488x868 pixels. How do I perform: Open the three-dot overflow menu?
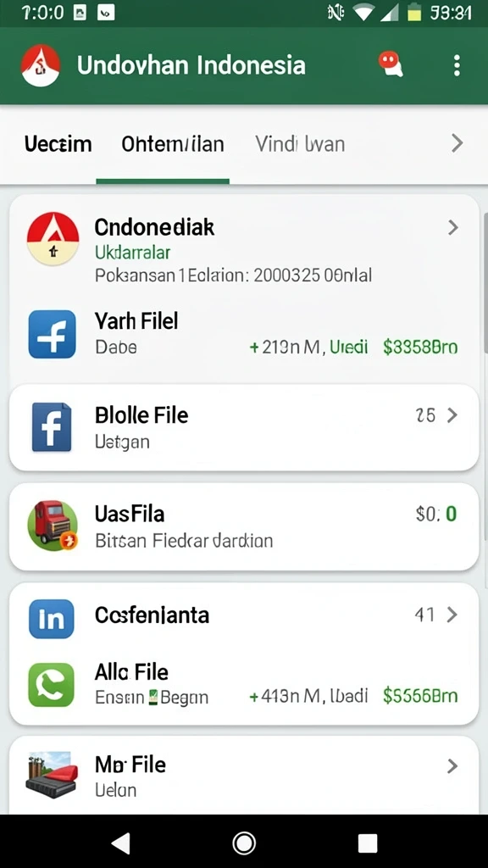[x=457, y=65]
